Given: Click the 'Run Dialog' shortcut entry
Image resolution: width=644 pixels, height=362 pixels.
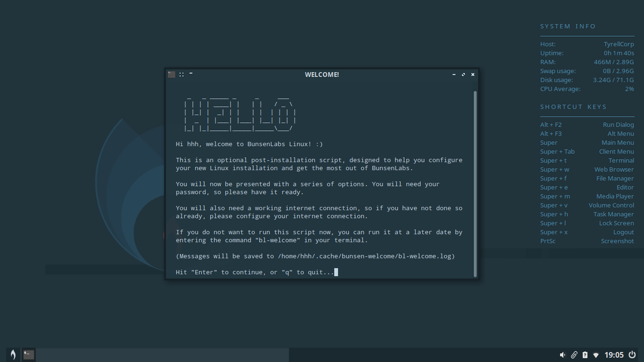Looking at the screenshot, I should tap(618, 125).
